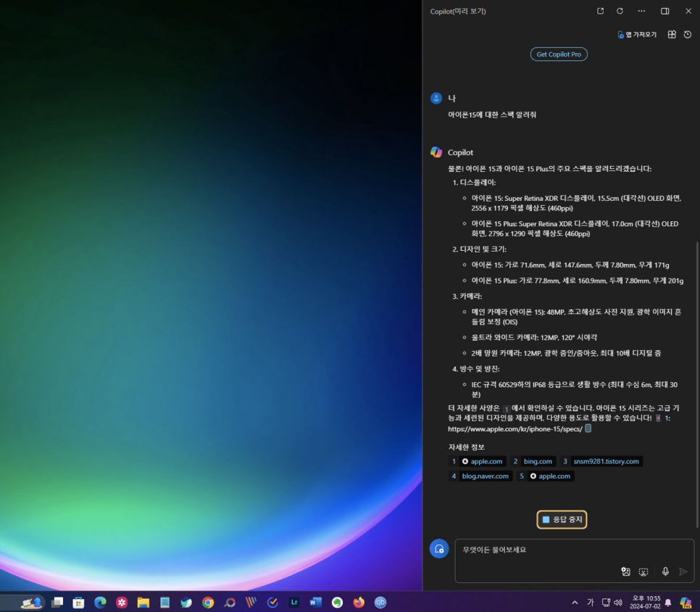This screenshot has width=700, height=612.
Task: Toggle the Korean IME 가 indicator
Action: tap(590, 602)
